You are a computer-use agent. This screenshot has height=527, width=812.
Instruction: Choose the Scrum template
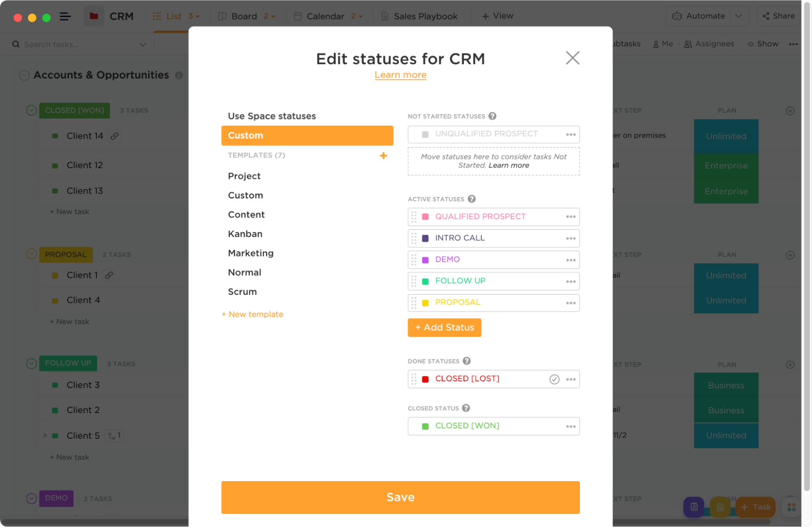[242, 292]
